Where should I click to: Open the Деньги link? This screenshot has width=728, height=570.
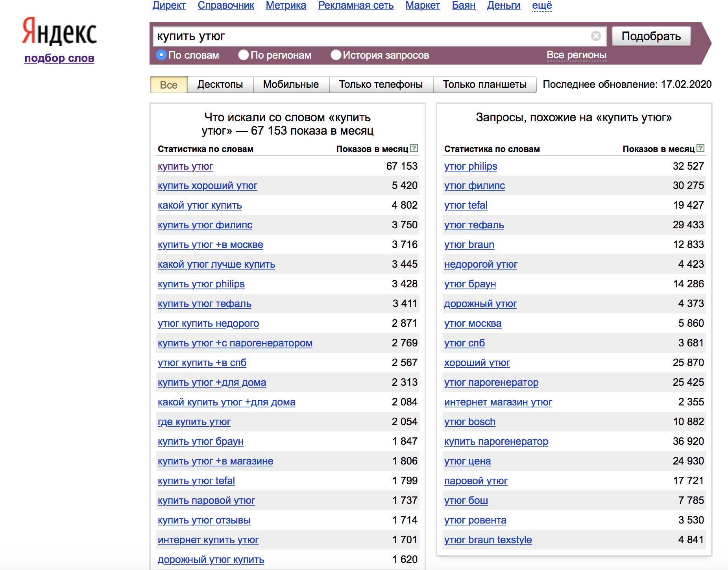(x=503, y=6)
